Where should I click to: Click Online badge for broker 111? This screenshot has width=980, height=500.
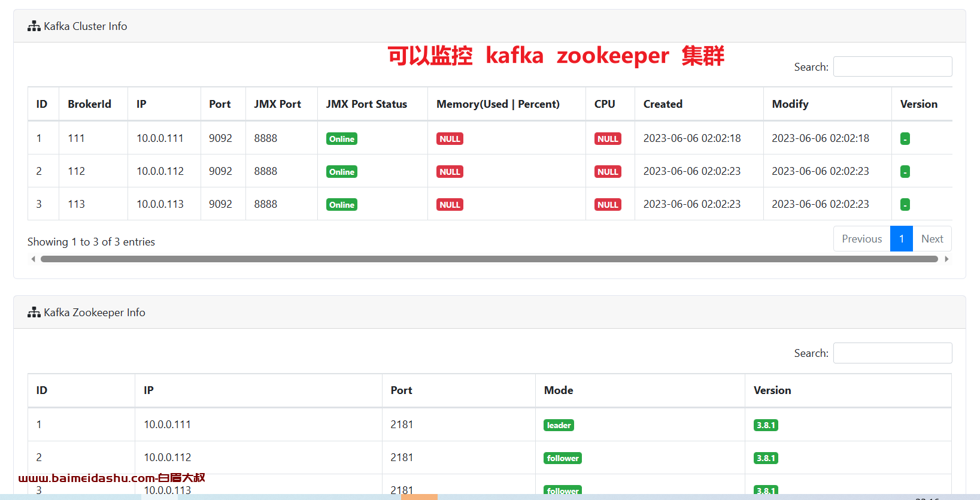(x=342, y=139)
